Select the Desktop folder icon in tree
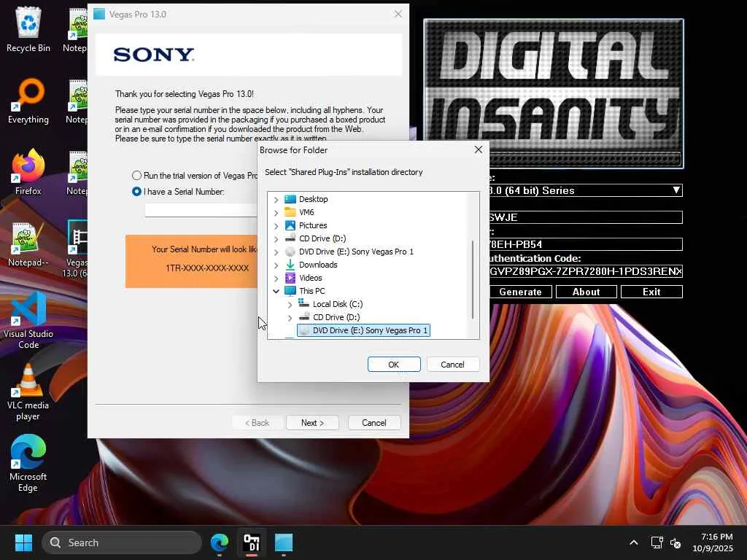 coord(290,199)
